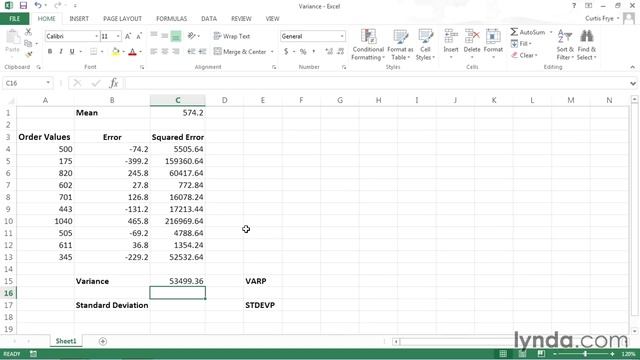640x360 pixels.
Task: Open Format as Table gallery
Action: pos(400,44)
